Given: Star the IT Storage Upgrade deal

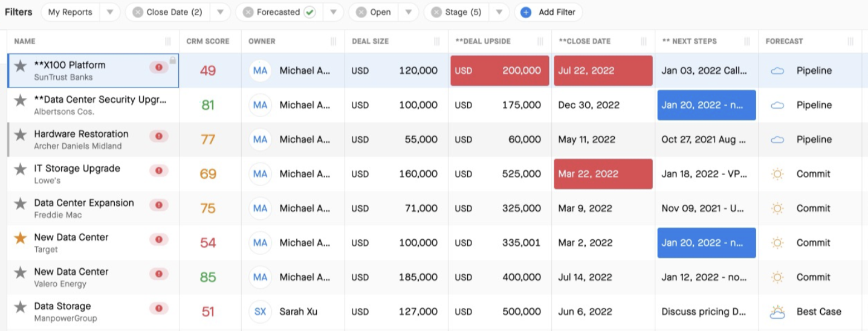Looking at the screenshot, I should [x=21, y=169].
